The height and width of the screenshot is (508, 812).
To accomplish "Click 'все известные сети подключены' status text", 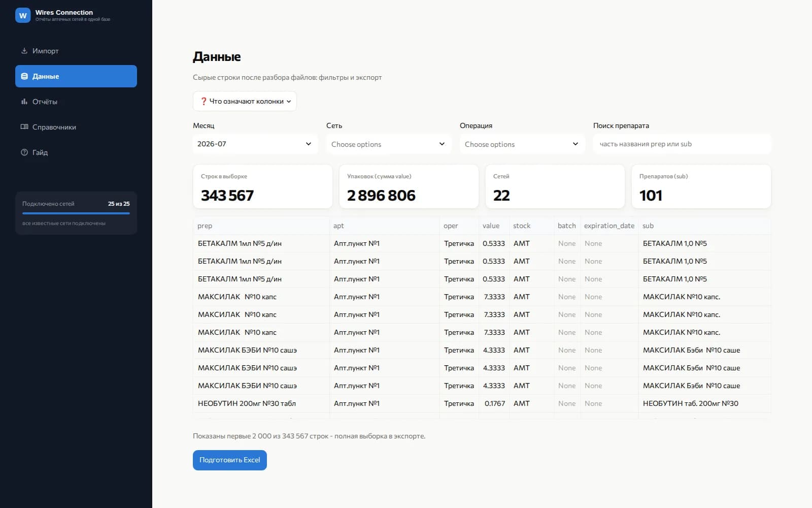I will pos(64,224).
